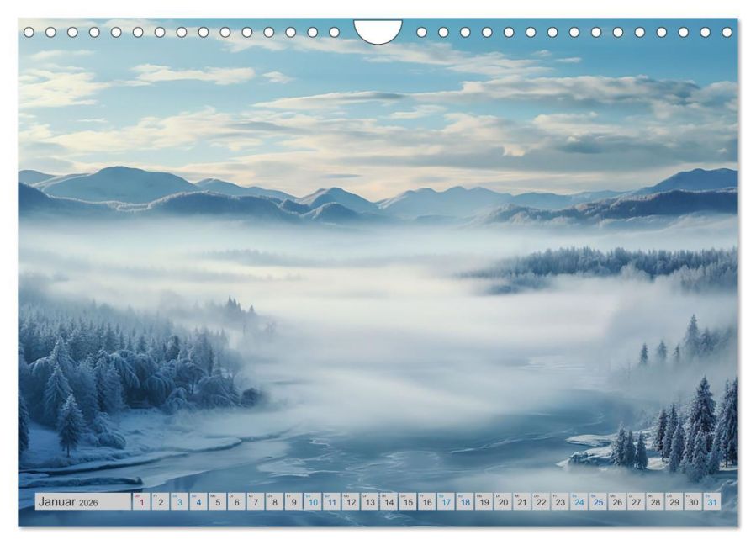
Task: Select the blue date 10 cell
Action: [313, 501]
